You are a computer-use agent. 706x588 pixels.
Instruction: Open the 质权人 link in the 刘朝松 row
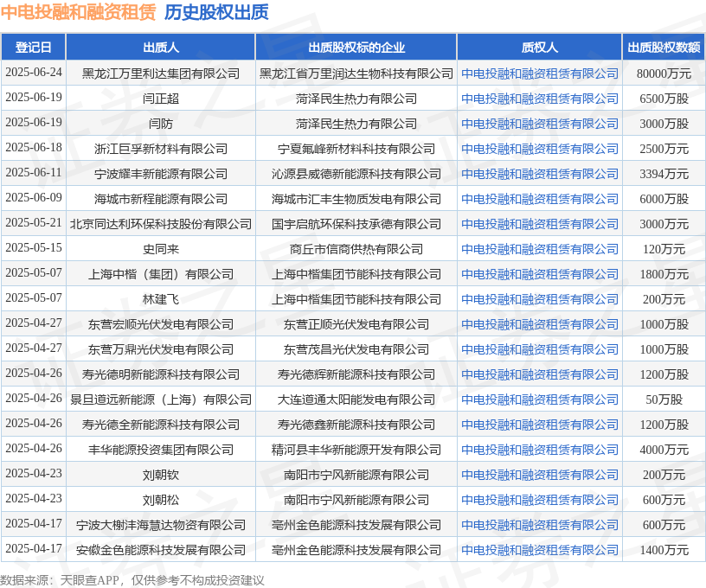click(539, 500)
